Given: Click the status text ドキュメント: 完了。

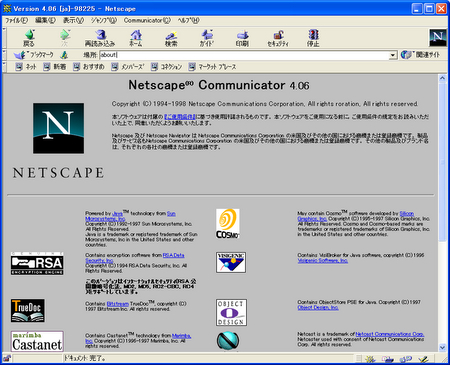Looking at the screenshot, I should [x=85, y=359].
